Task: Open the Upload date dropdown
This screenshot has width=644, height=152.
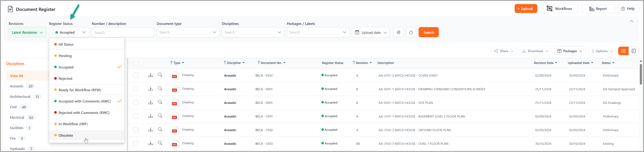Action: pos(371,32)
